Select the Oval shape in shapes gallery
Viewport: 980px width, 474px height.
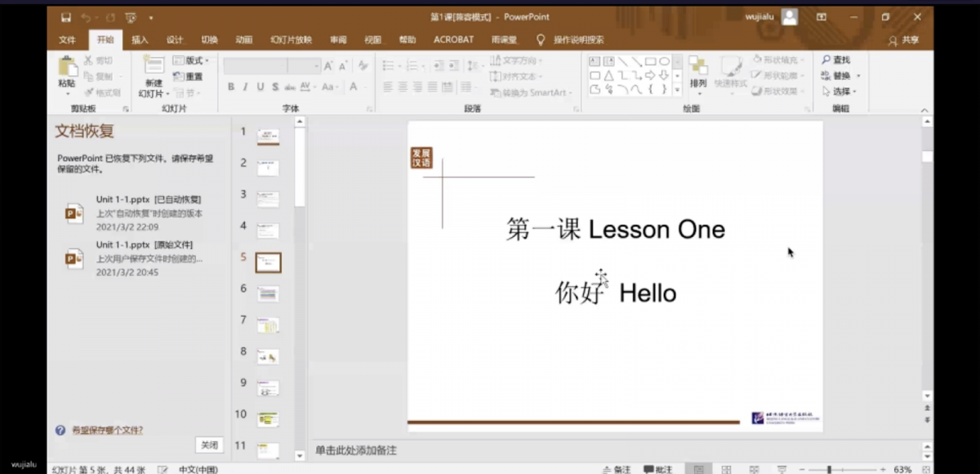tap(665, 61)
